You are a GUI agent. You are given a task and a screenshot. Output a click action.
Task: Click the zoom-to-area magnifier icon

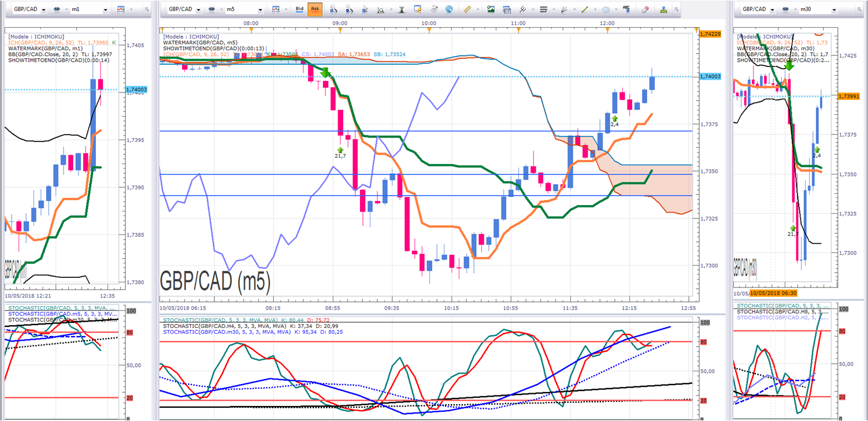tap(380, 9)
